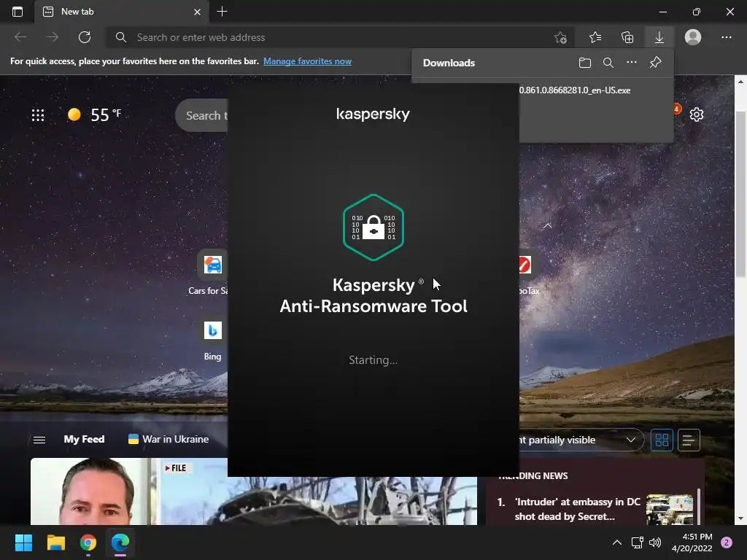Open a new browser tab with plus
Image resolution: width=747 pixels, height=560 pixels.
point(222,12)
